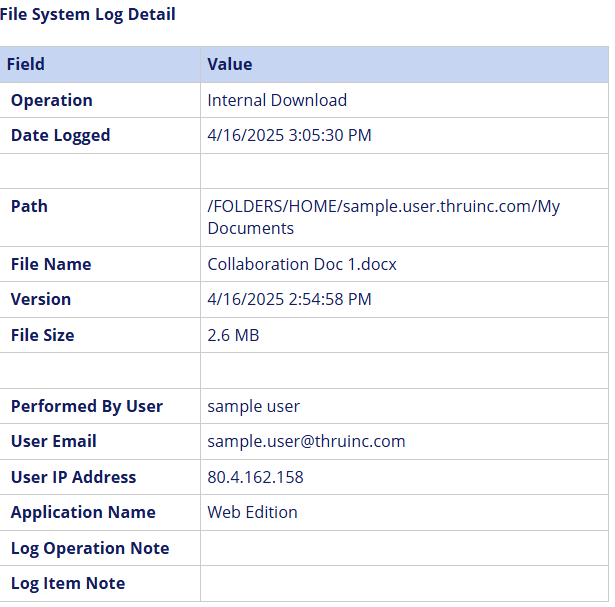Click the 2.6 MB file size value
This screenshot has height=607, width=615.
233,335
